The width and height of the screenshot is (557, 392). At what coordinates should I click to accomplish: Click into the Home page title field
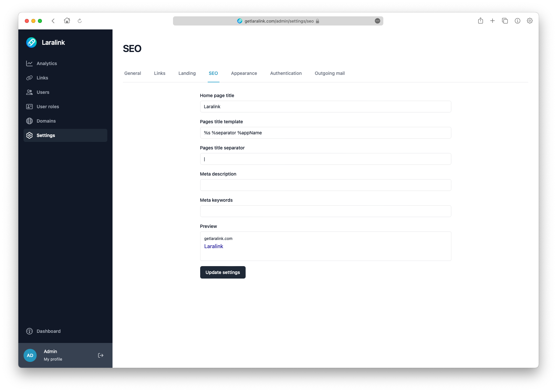click(325, 107)
